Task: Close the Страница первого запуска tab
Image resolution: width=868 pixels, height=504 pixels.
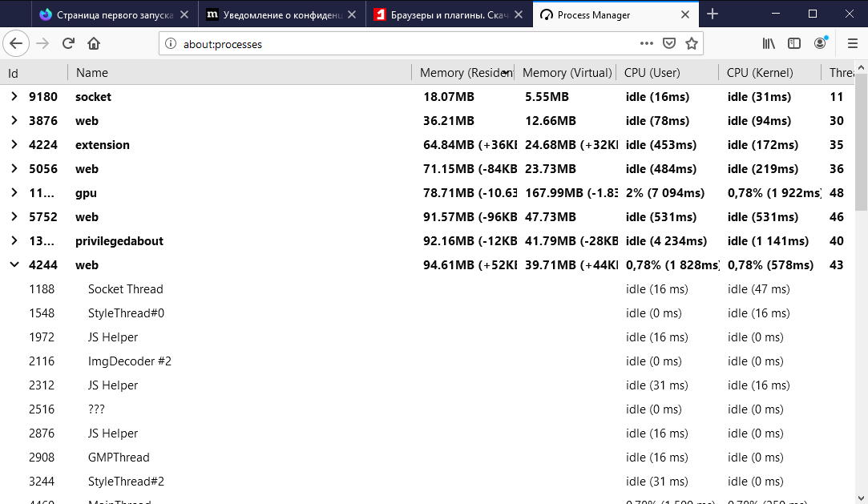Action: pos(184,14)
